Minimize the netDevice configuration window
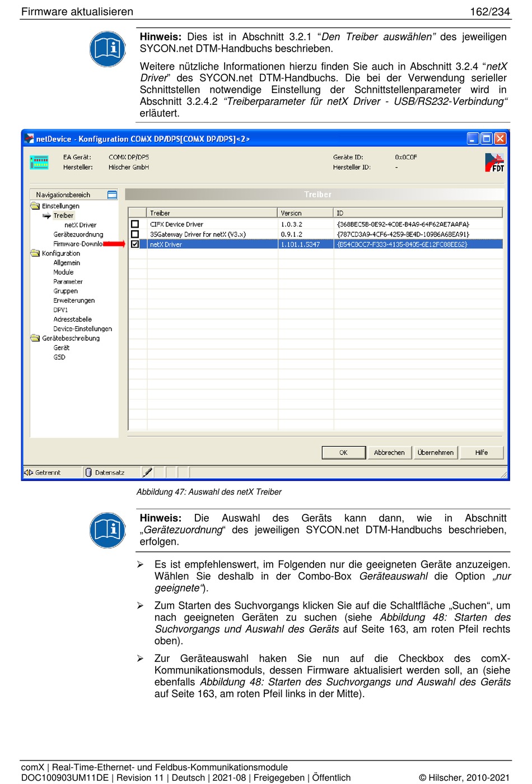The width and height of the screenshot is (532, 784). coord(473,138)
